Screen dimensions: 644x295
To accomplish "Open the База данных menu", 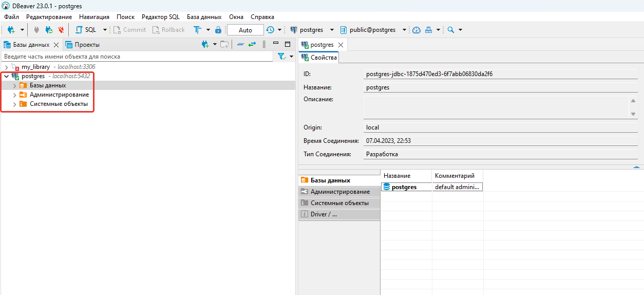I will coord(204,17).
